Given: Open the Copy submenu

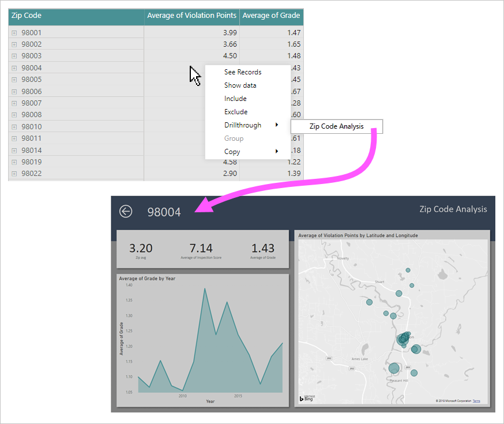Looking at the screenshot, I should point(232,151).
